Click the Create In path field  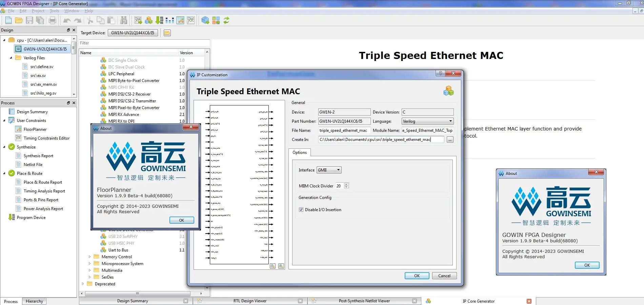coord(381,140)
